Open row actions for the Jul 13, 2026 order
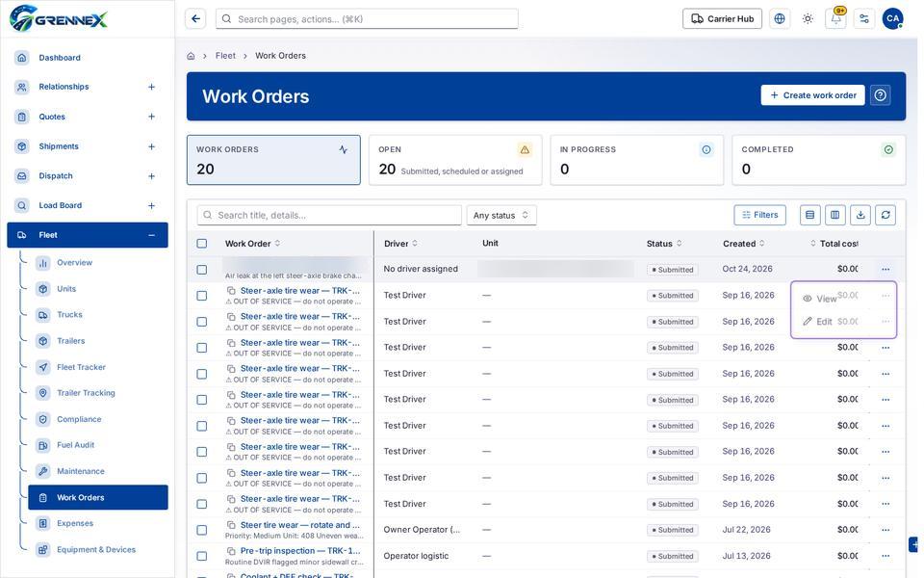This screenshot has width=924, height=578. tap(885, 556)
